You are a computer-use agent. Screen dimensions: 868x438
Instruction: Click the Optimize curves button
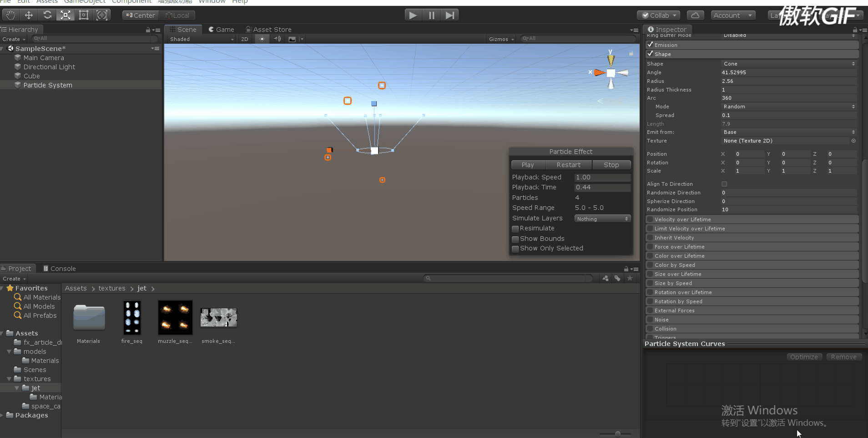804,357
